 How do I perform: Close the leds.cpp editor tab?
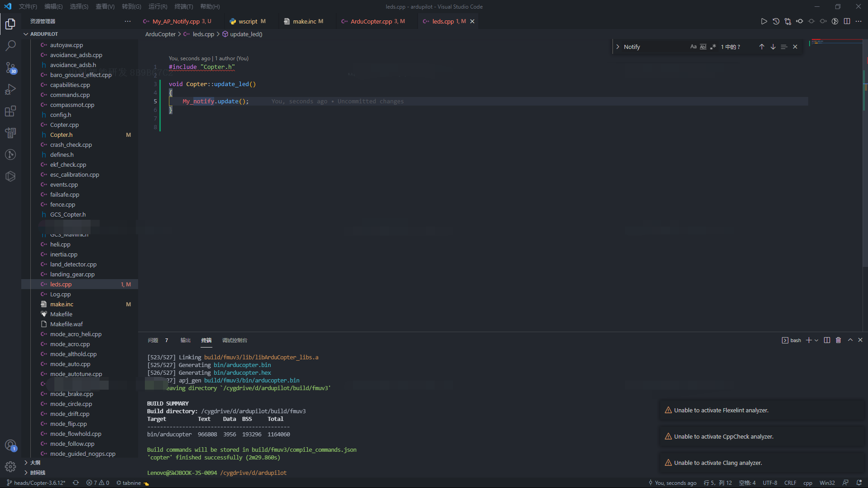[x=472, y=21]
